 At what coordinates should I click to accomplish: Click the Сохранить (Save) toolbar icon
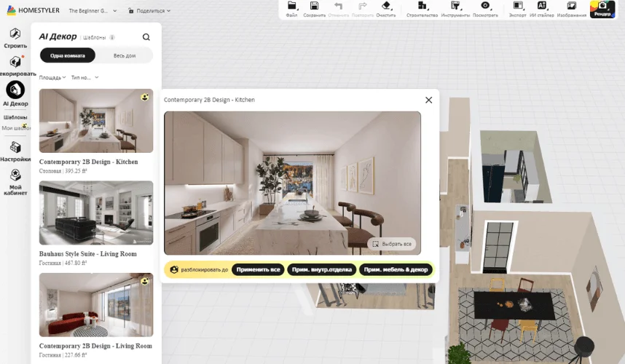[314, 9]
